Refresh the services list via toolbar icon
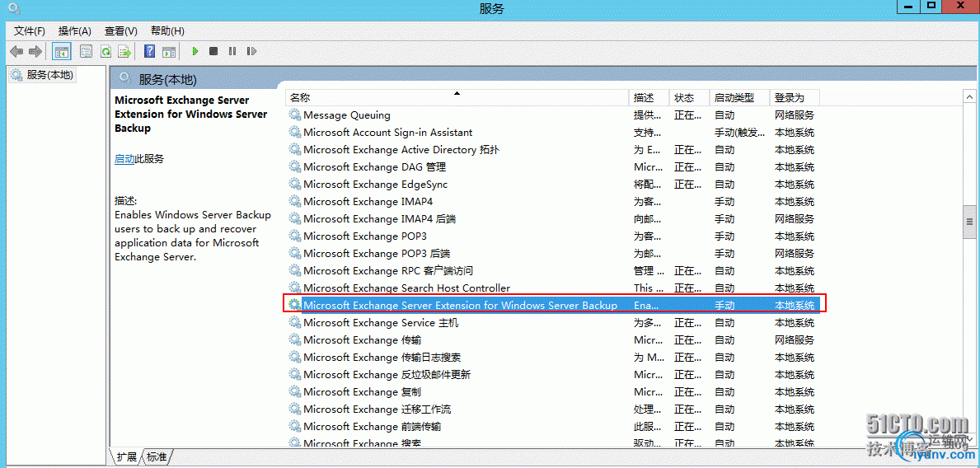 pyautogui.click(x=106, y=51)
